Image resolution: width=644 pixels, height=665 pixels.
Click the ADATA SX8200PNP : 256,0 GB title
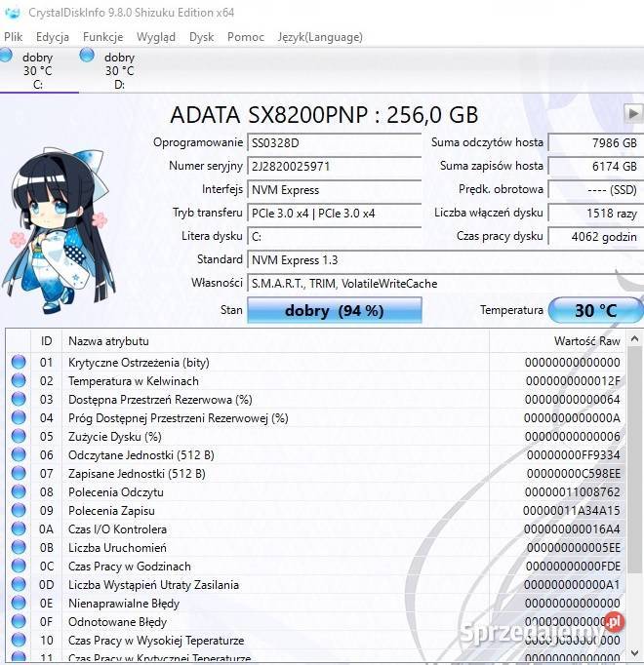[x=324, y=114]
